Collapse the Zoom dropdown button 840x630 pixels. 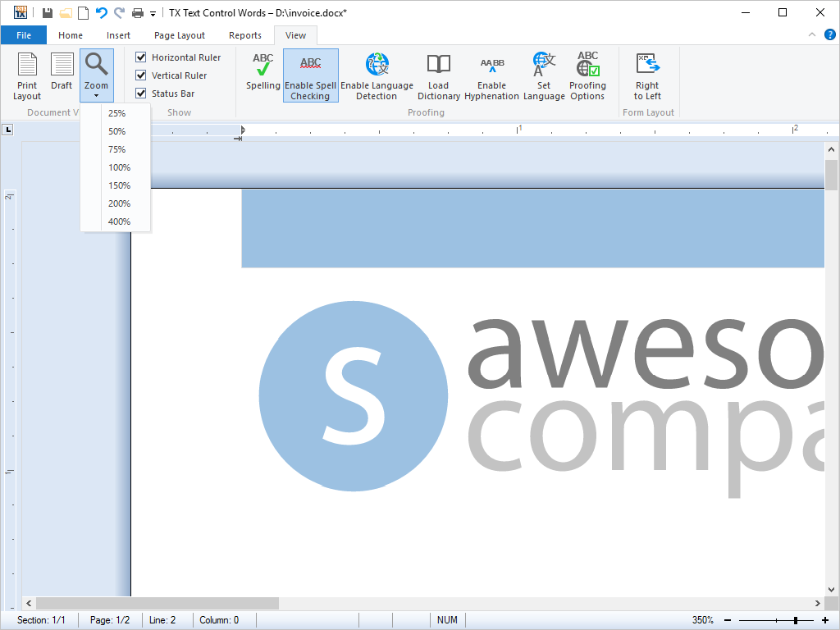96,75
